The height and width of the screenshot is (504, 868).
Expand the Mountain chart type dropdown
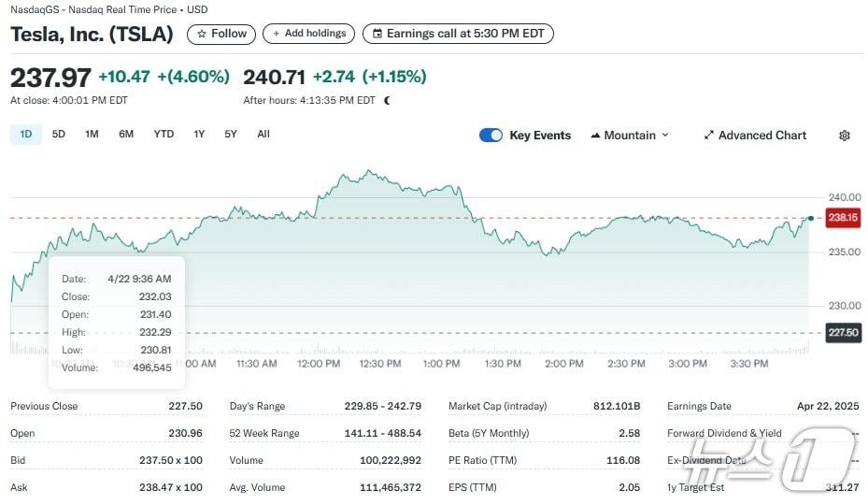coord(665,136)
